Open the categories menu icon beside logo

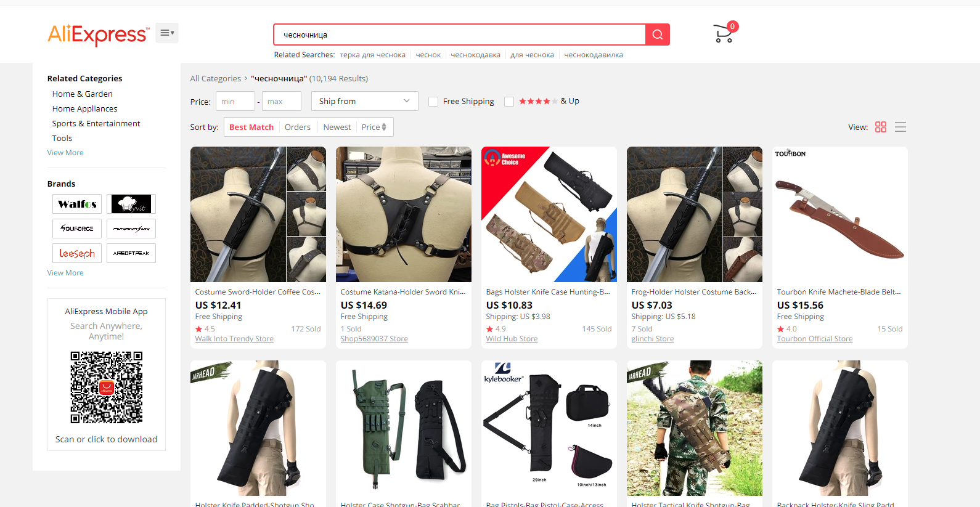coord(167,33)
